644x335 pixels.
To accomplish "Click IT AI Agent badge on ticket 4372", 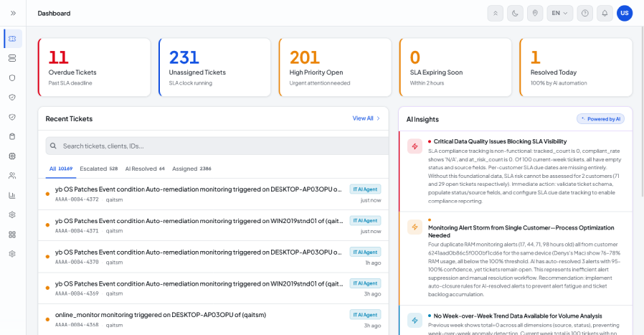I will pyautogui.click(x=365, y=189).
